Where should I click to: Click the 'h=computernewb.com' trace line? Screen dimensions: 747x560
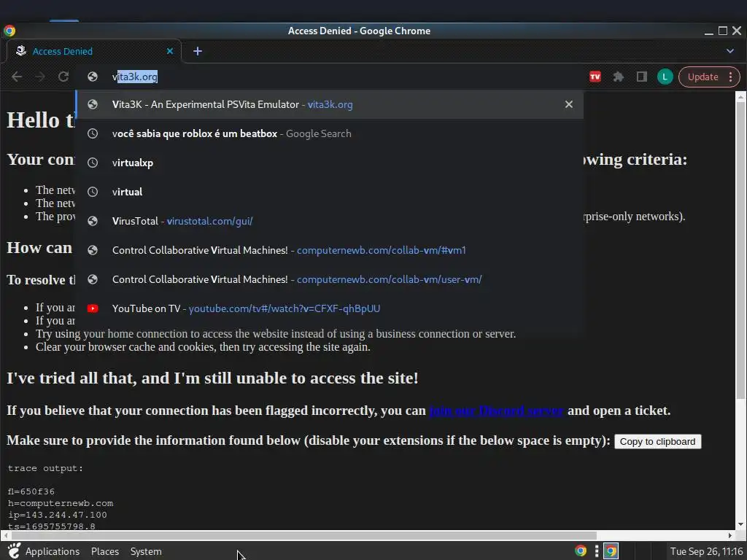pyautogui.click(x=61, y=503)
